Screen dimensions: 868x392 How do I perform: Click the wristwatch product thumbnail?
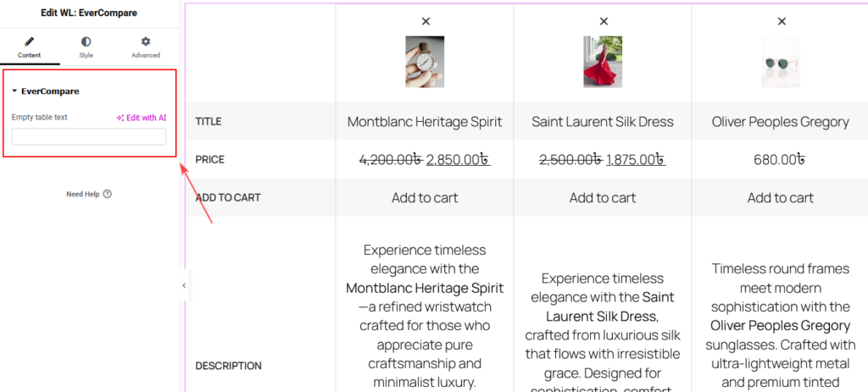pyautogui.click(x=425, y=62)
